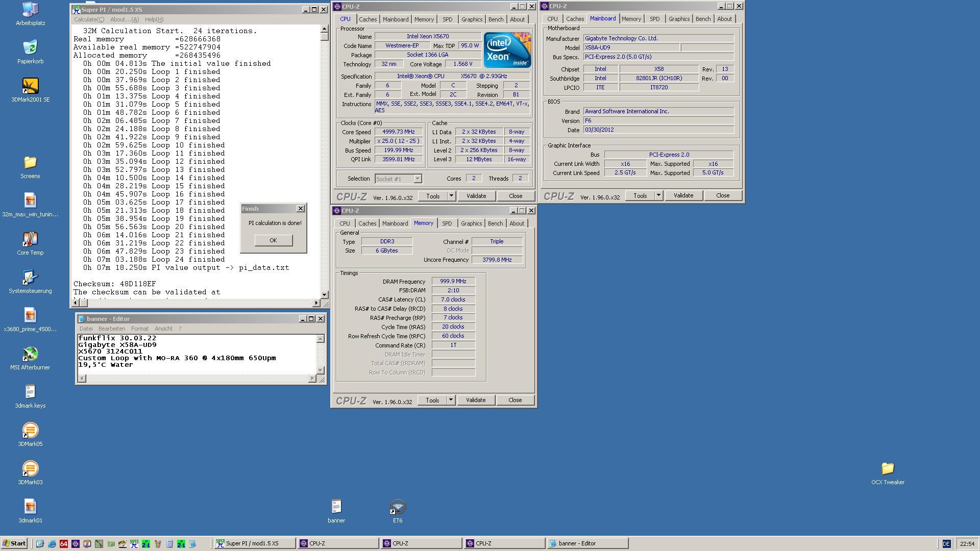Open the Start menu
Image resolution: width=980 pixels, height=551 pixels.
pos(14,543)
